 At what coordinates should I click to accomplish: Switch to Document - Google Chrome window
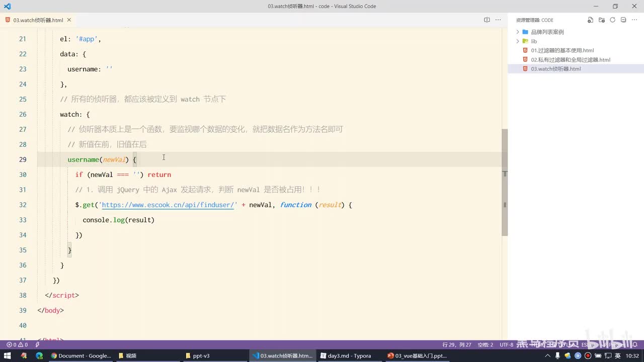(x=81, y=355)
